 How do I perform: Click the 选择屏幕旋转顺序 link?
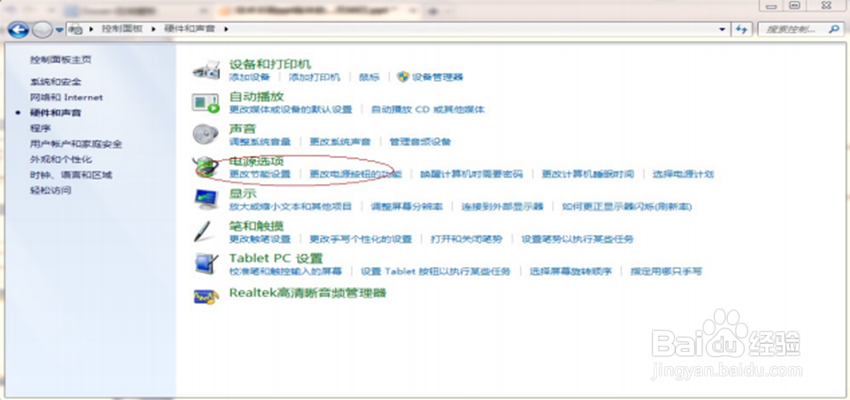coord(571,272)
